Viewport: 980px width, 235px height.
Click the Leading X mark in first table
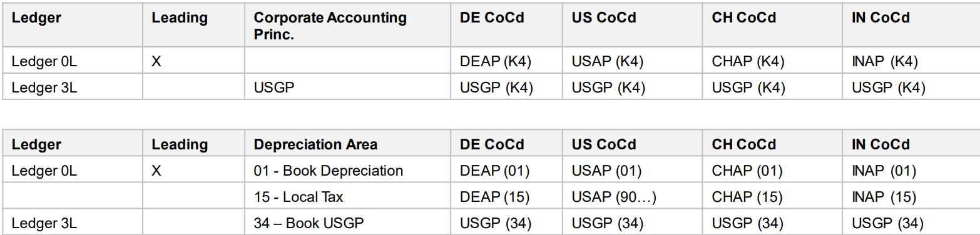tap(156, 62)
